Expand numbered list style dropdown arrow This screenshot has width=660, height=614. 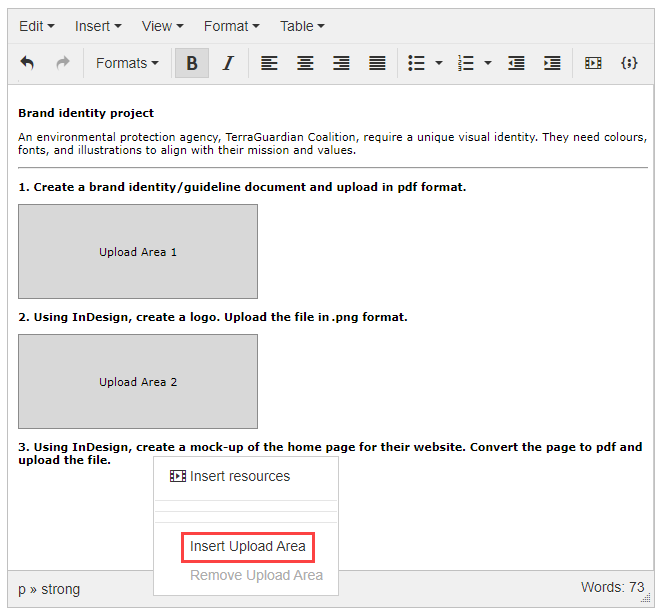tap(488, 63)
